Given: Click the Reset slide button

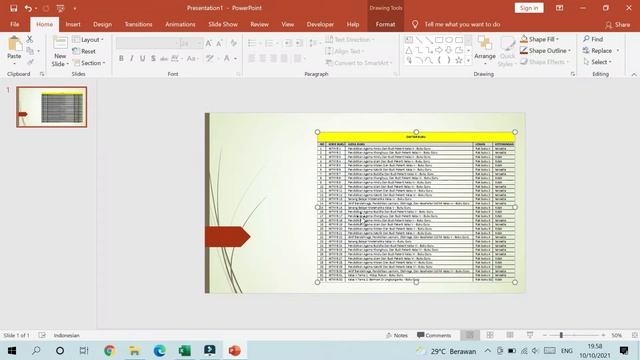Looking at the screenshot, I should (x=84, y=51).
